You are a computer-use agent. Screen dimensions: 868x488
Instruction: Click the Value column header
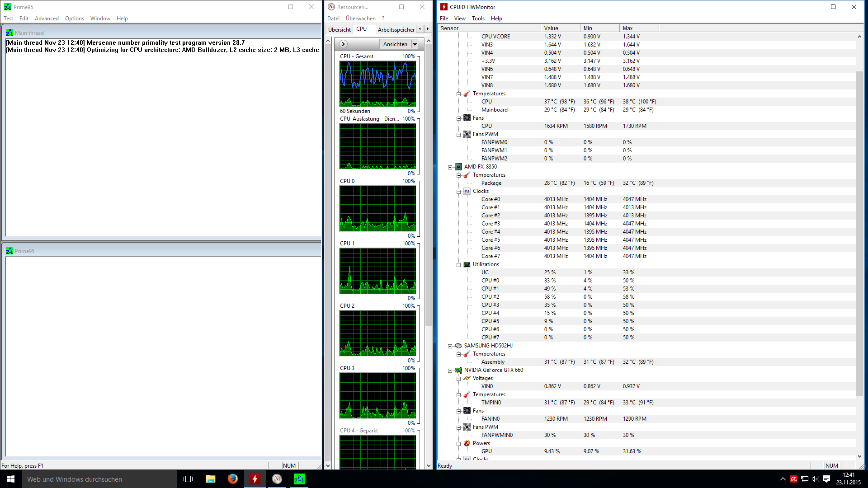coord(560,28)
